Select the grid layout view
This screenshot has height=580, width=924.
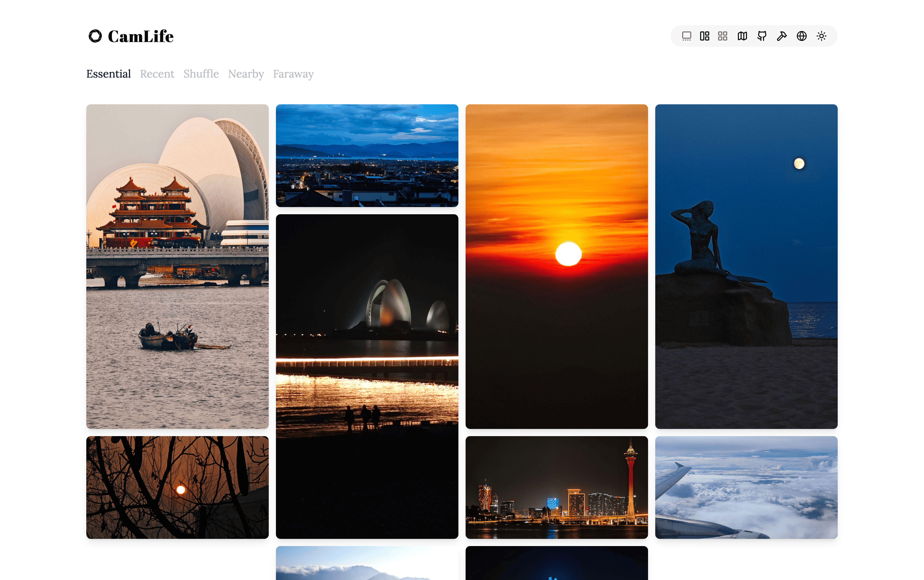723,36
